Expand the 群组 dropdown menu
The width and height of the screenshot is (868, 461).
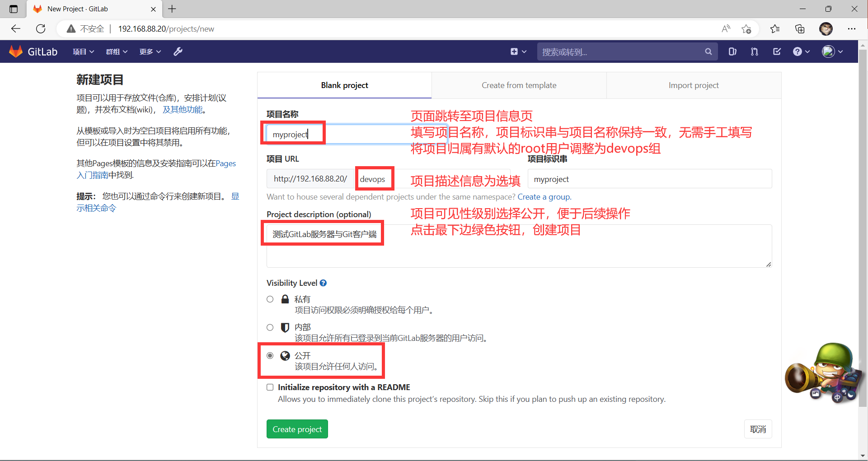click(x=117, y=51)
